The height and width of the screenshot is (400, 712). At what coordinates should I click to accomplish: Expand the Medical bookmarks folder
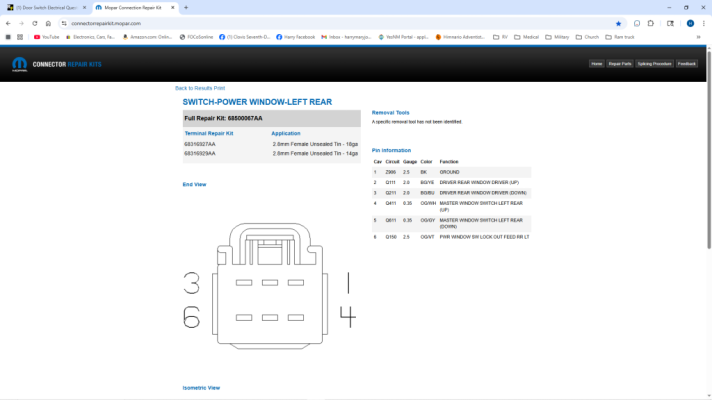pyautogui.click(x=526, y=37)
